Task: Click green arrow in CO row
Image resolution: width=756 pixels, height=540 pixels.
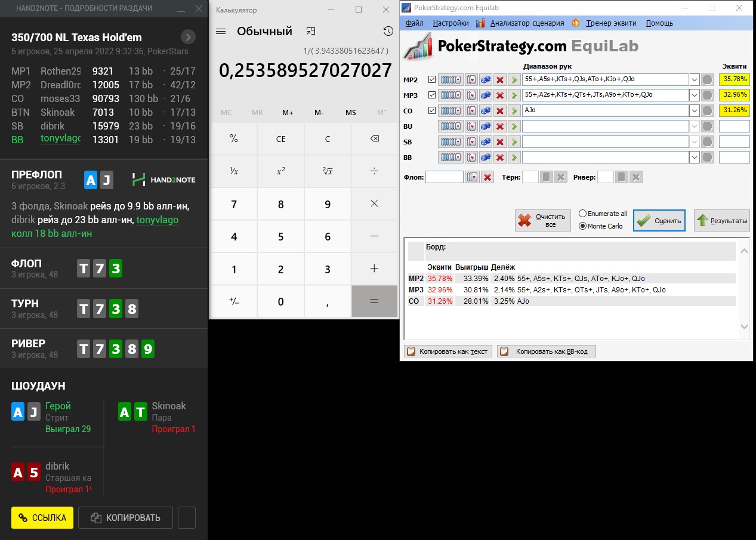Action: click(514, 110)
